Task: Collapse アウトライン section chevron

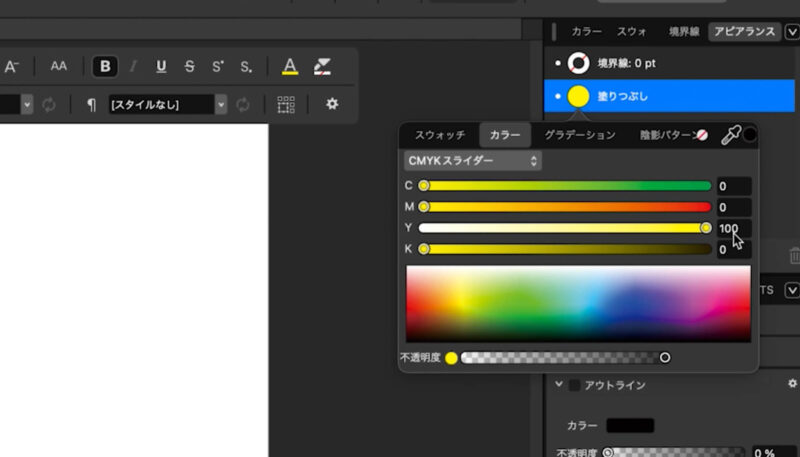Action: [559, 384]
